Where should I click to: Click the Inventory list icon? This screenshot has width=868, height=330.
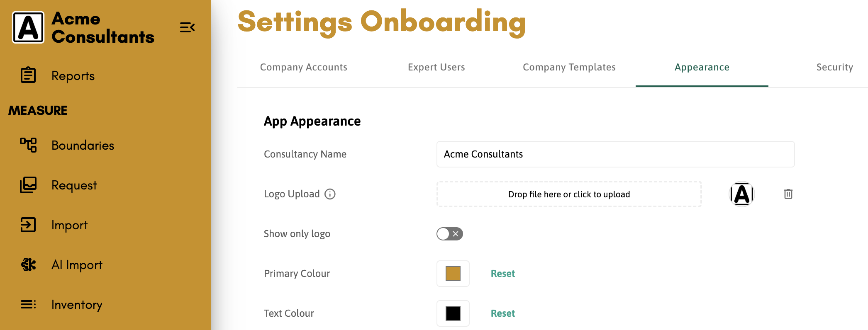(x=28, y=305)
